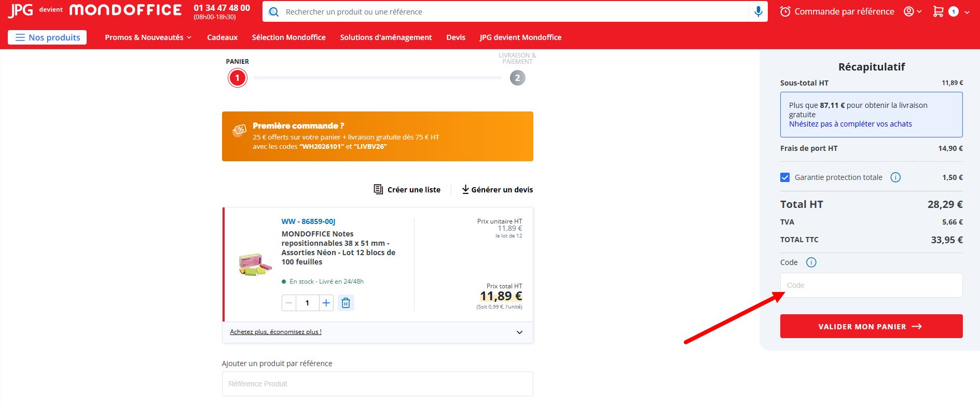Click Valider mon panier button
Image resolution: width=980 pixels, height=405 pixels.
pyautogui.click(x=872, y=326)
